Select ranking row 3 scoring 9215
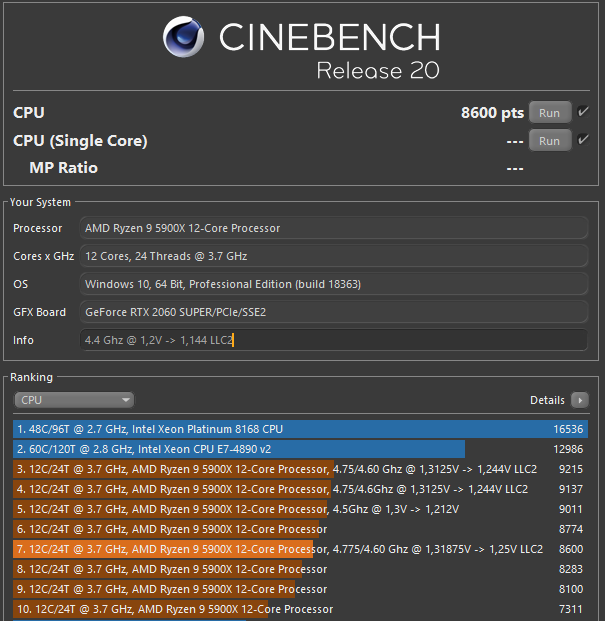This screenshot has width=605, height=621. coord(300,469)
